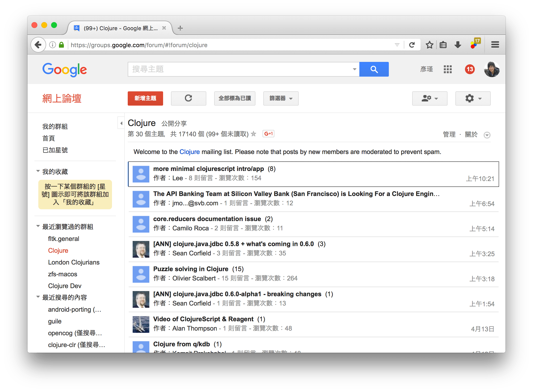The width and height of the screenshot is (533, 392).
Task: Open the Google apps grid icon
Action: (448, 69)
